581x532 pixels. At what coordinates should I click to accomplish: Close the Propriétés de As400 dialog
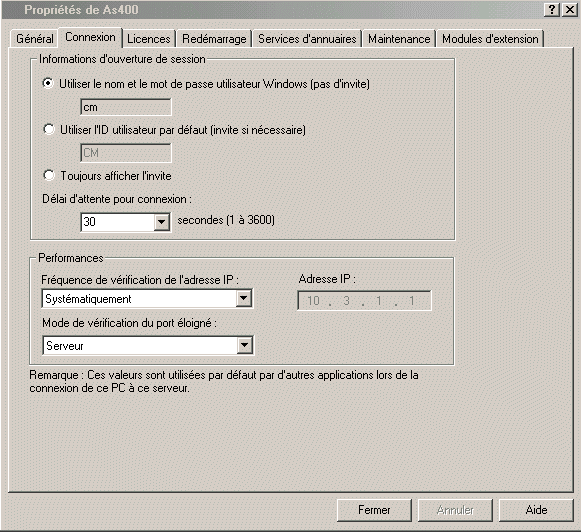click(570, 9)
